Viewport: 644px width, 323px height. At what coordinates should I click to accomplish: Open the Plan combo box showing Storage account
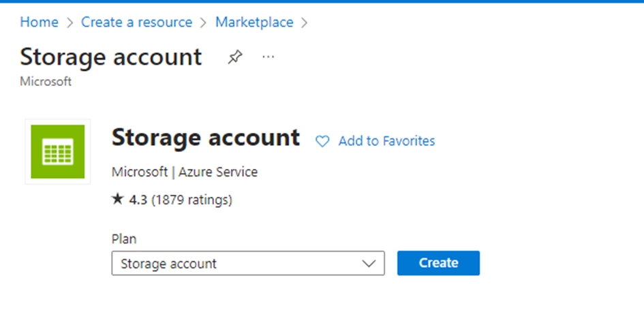(239, 264)
